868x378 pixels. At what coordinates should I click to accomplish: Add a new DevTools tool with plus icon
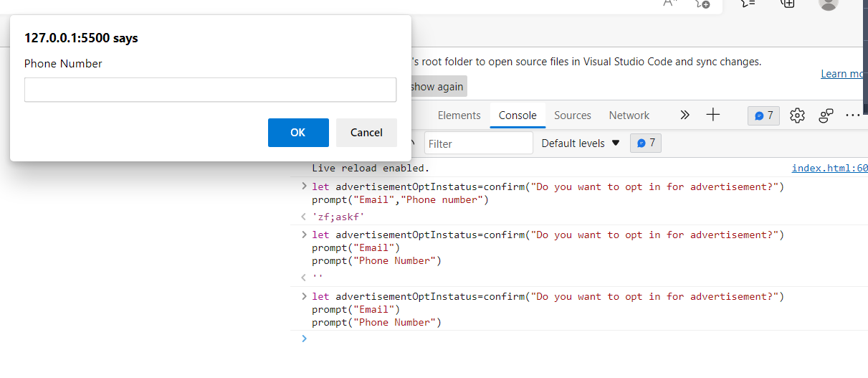click(712, 115)
